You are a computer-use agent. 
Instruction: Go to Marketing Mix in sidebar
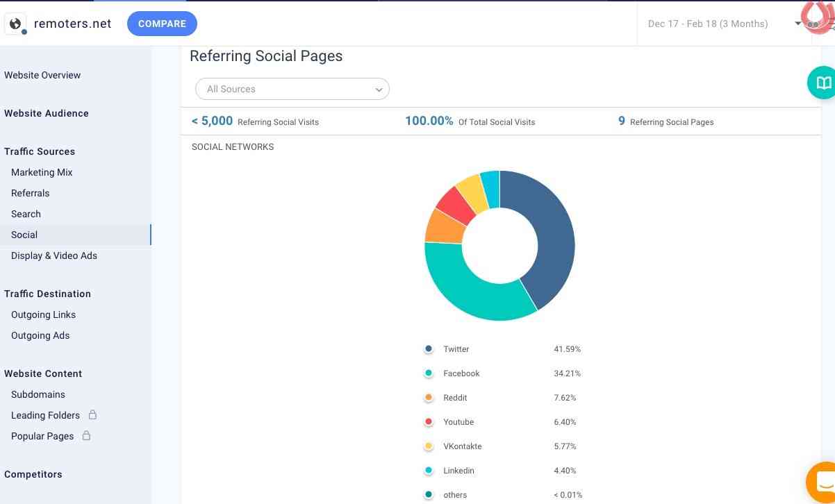(x=42, y=172)
